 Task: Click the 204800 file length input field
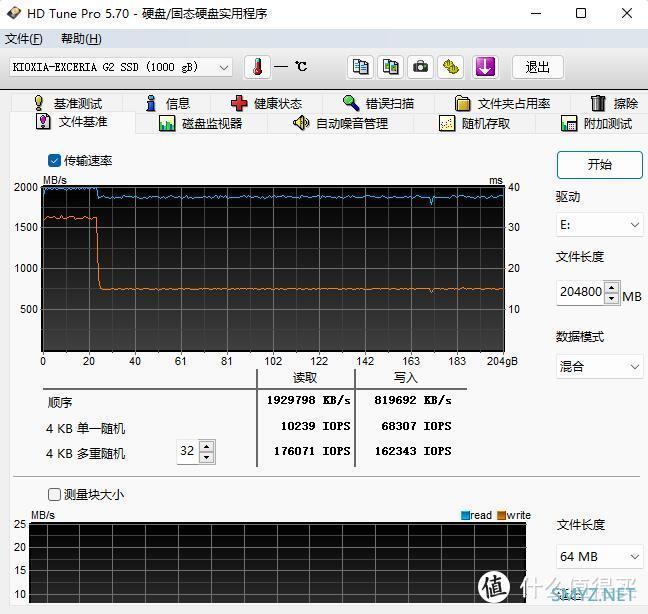[580, 292]
